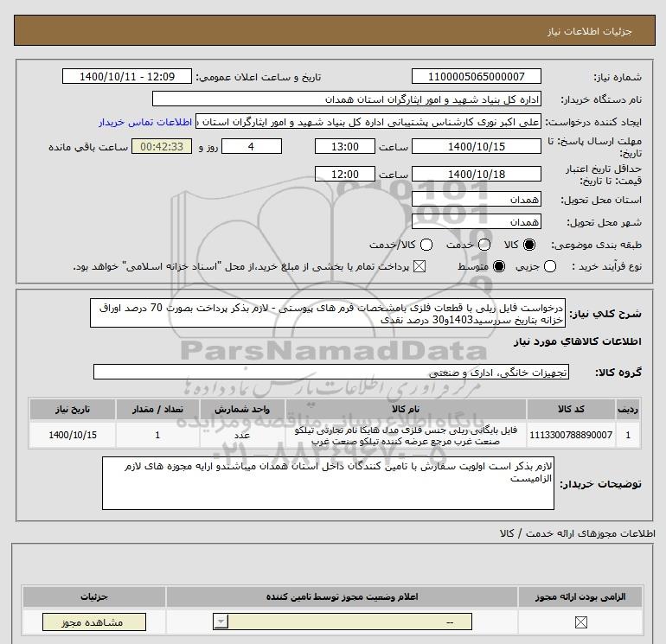Click the price validity date 1400/10/18 field

pos(476,174)
